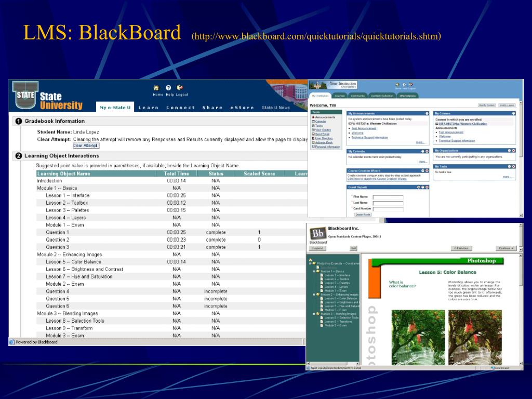The width and height of the screenshot is (532, 399).
Task: Click Logout icon in Your Institution portal
Action: point(410,85)
